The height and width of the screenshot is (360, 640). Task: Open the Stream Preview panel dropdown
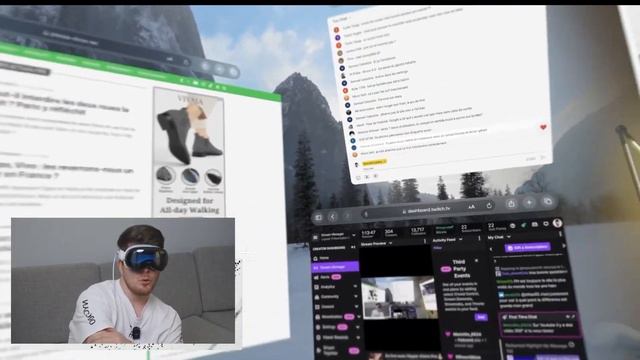[x=390, y=243]
